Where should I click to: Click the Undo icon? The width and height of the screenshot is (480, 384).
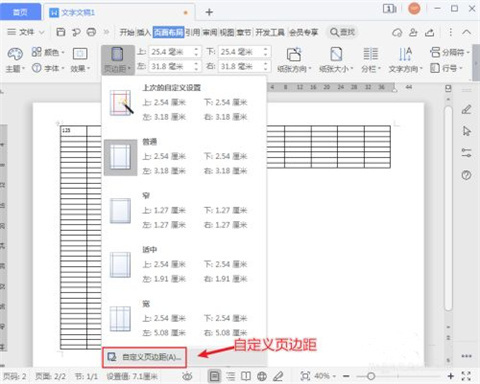(x=76, y=32)
